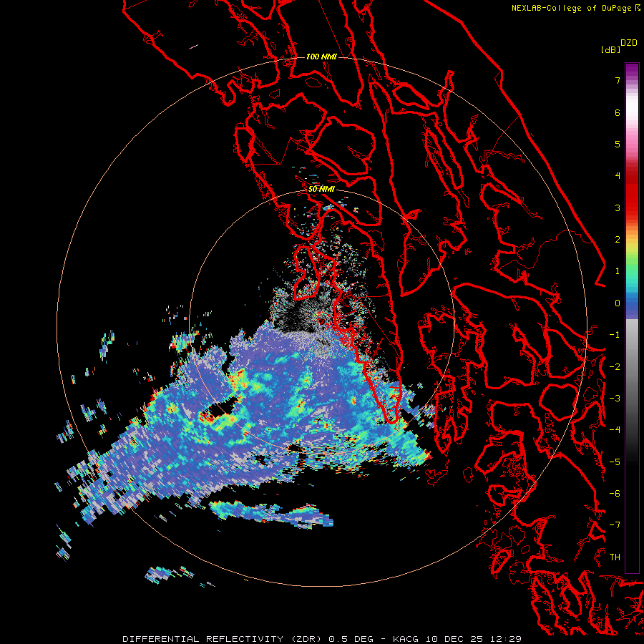
Task: Click the 100 NMI range ring label
Action: pyautogui.click(x=321, y=57)
